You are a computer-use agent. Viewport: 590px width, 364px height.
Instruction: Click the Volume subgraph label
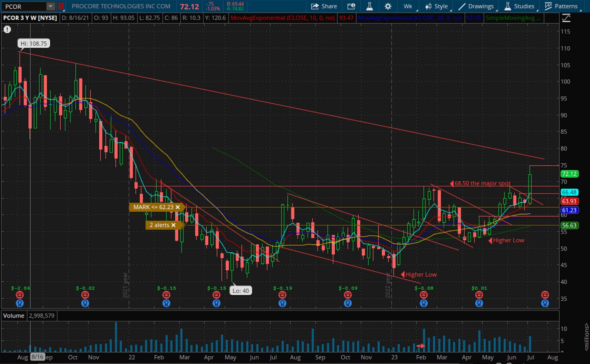click(x=14, y=315)
